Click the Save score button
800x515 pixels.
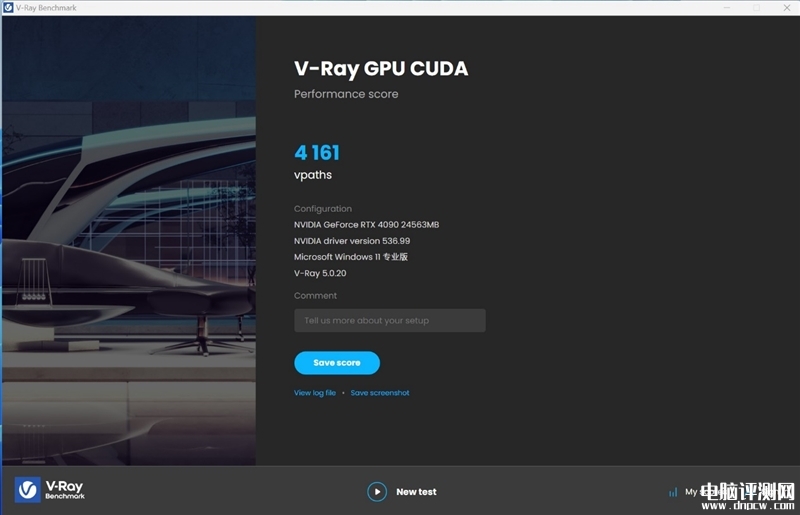point(337,363)
